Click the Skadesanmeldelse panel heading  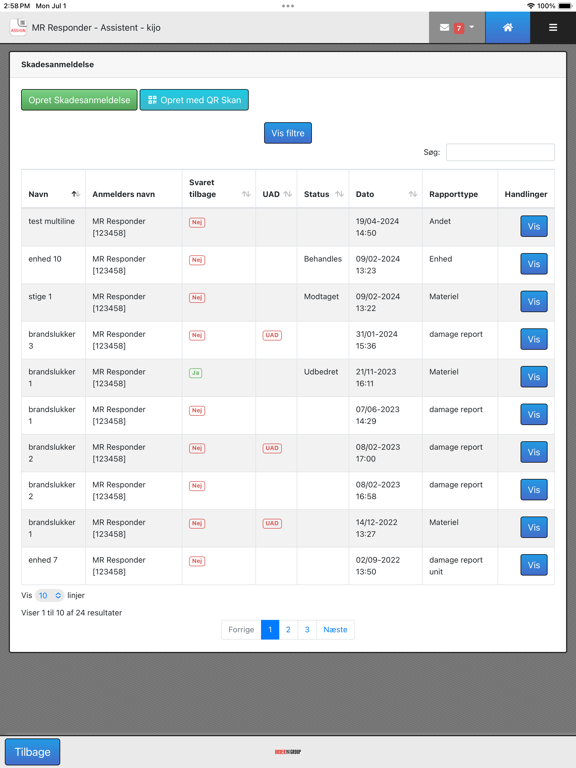(x=57, y=65)
